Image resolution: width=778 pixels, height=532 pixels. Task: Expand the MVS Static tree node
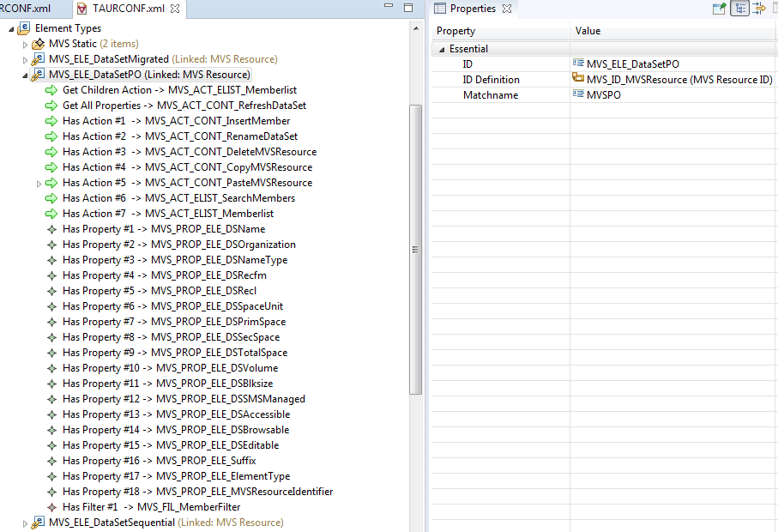tap(24, 43)
